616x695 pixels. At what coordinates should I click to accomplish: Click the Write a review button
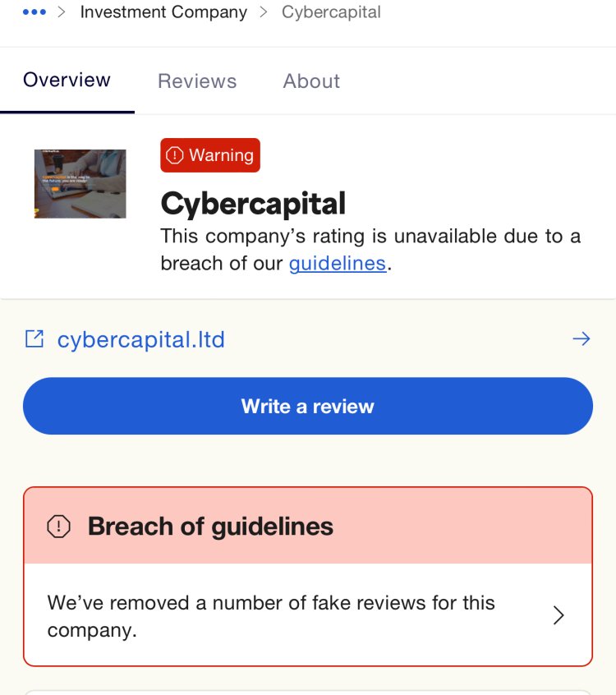pyautogui.click(x=308, y=406)
